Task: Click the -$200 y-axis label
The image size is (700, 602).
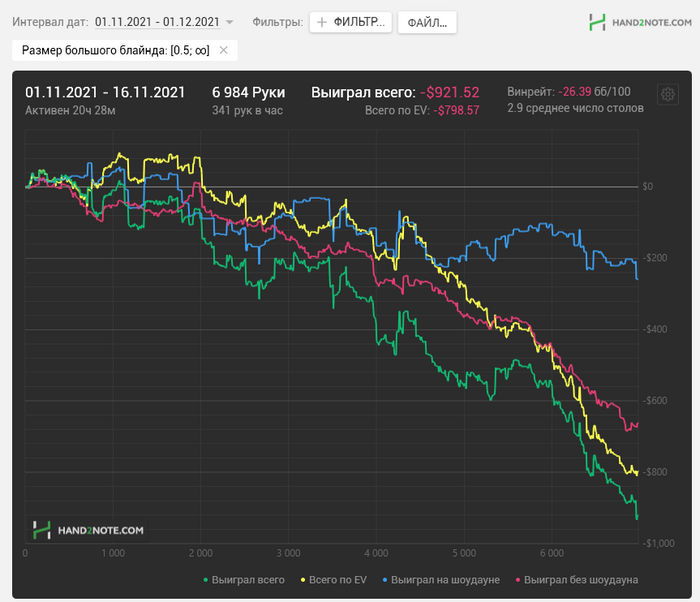Action: [x=654, y=258]
